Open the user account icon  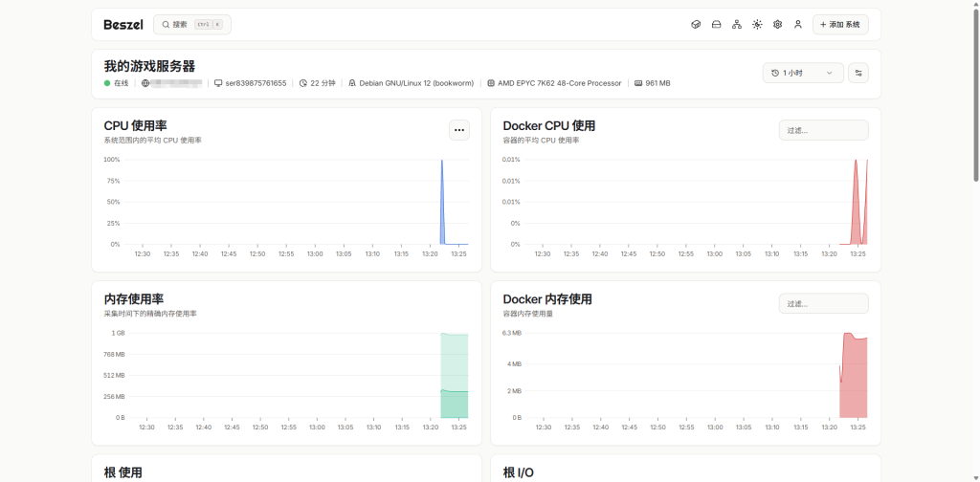pos(797,24)
